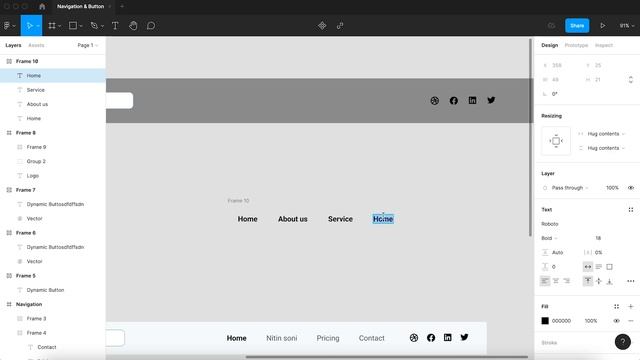Click the Twitter icon in bottom navigation

pyautogui.click(x=464, y=337)
